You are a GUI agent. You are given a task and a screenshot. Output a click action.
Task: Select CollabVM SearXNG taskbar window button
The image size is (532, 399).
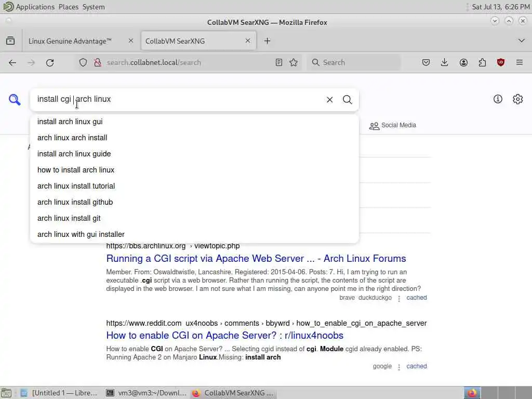tap(233, 393)
